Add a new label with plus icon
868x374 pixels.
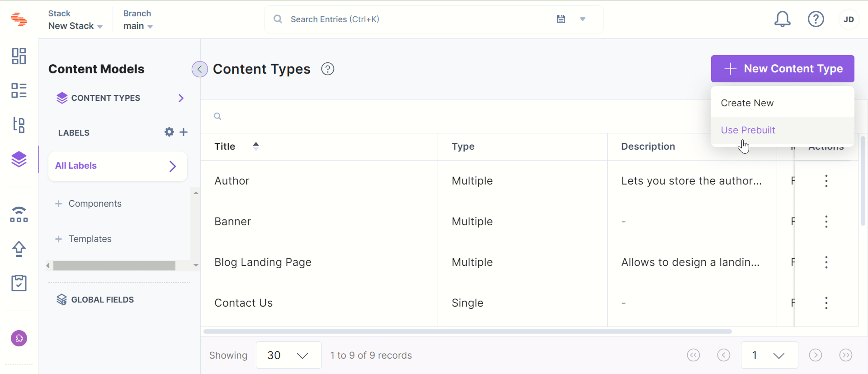pos(183,132)
